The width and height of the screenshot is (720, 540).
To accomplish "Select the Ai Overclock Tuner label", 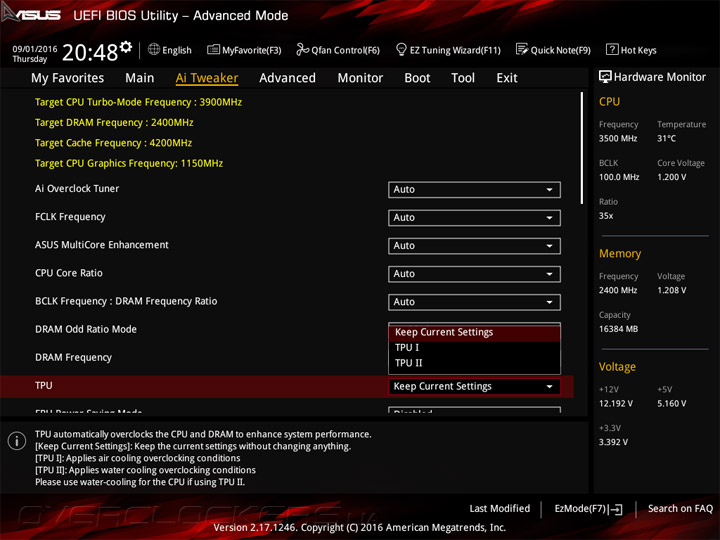I will [77, 189].
